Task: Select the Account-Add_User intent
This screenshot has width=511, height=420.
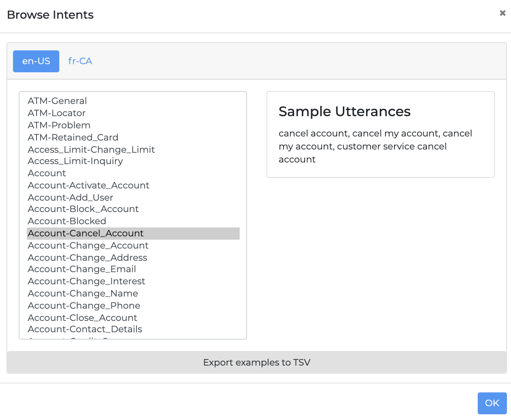Action: 70,197
